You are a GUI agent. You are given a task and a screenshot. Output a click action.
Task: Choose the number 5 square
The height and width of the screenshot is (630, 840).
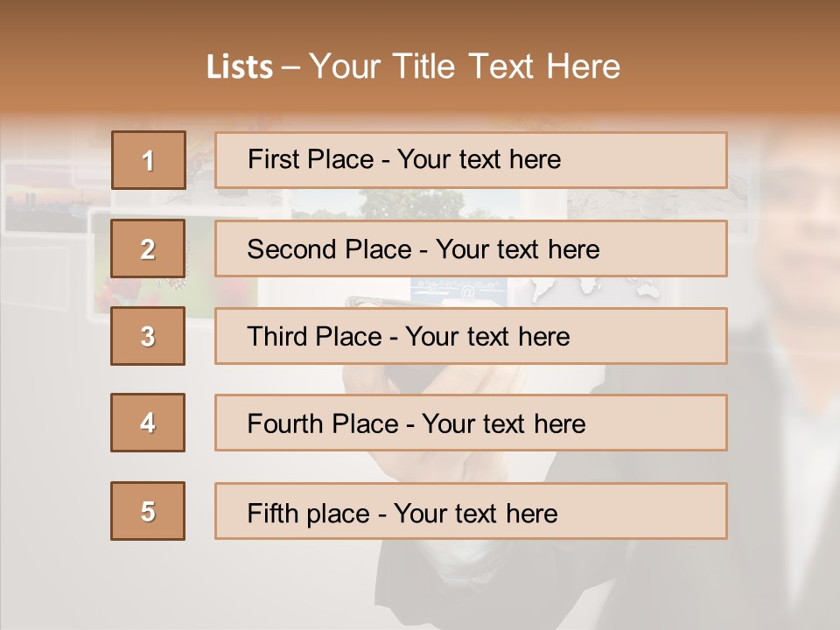click(x=148, y=511)
